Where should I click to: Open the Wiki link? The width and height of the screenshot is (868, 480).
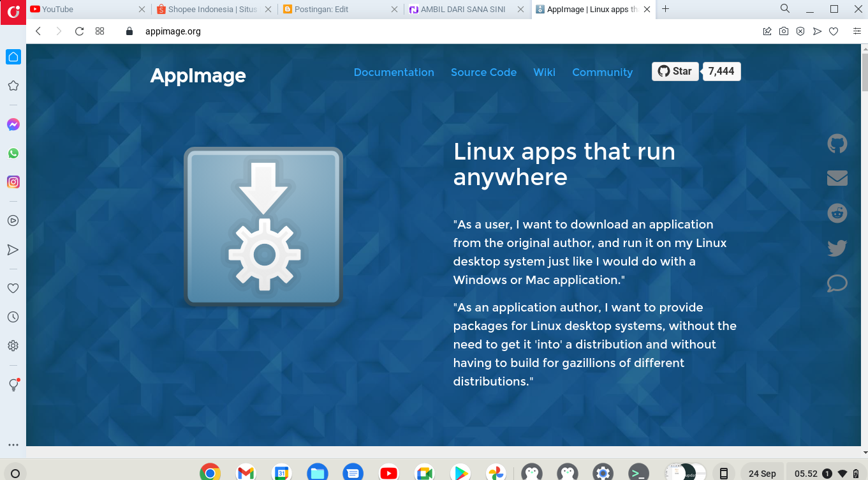pos(544,72)
